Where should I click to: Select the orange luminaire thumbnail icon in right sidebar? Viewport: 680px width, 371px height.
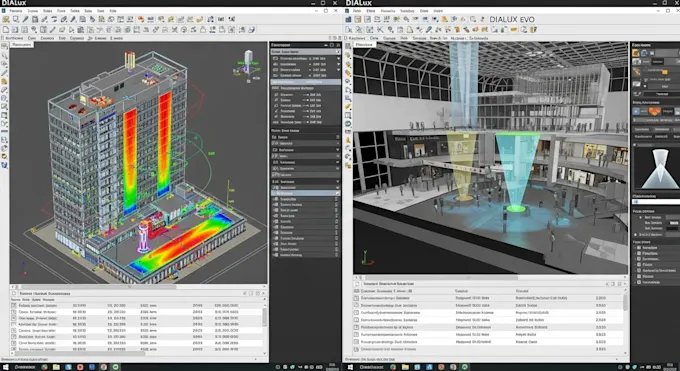pyautogui.click(x=654, y=112)
